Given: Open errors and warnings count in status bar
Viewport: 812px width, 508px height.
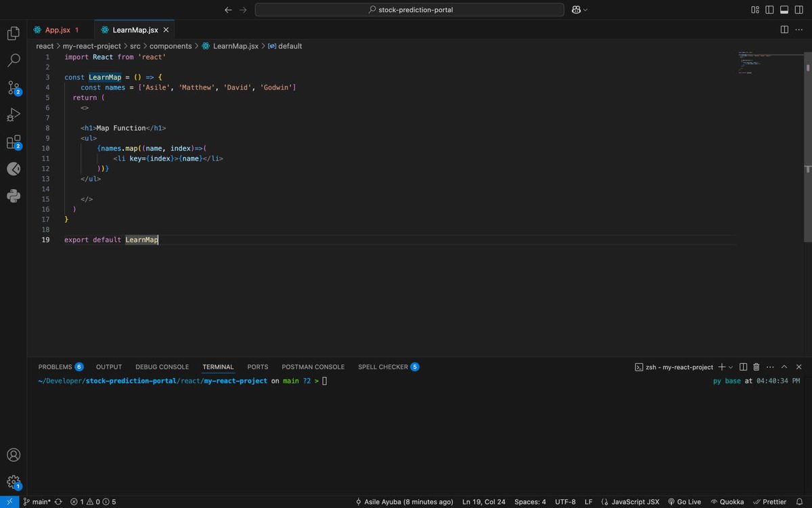Looking at the screenshot, I should click(x=93, y=502).
